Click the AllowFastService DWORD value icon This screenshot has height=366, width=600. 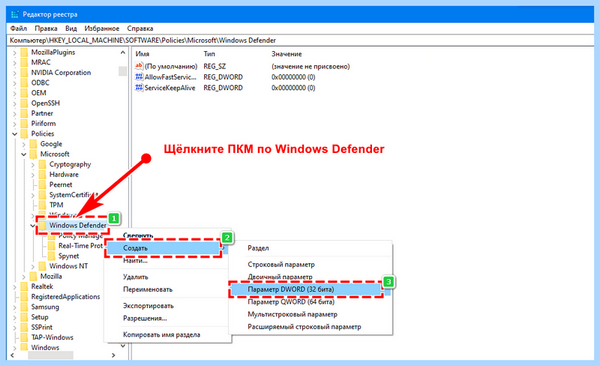click(139, 77)
